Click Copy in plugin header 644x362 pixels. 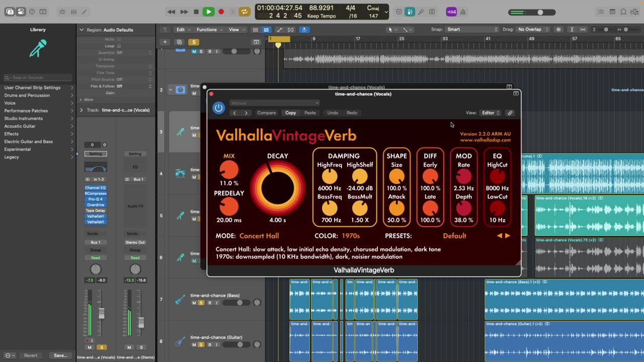pos(291,113)
